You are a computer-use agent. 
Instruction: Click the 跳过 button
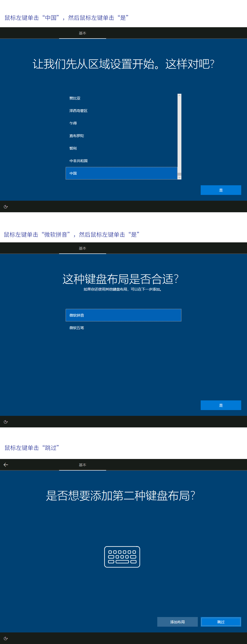pos(221,622)
